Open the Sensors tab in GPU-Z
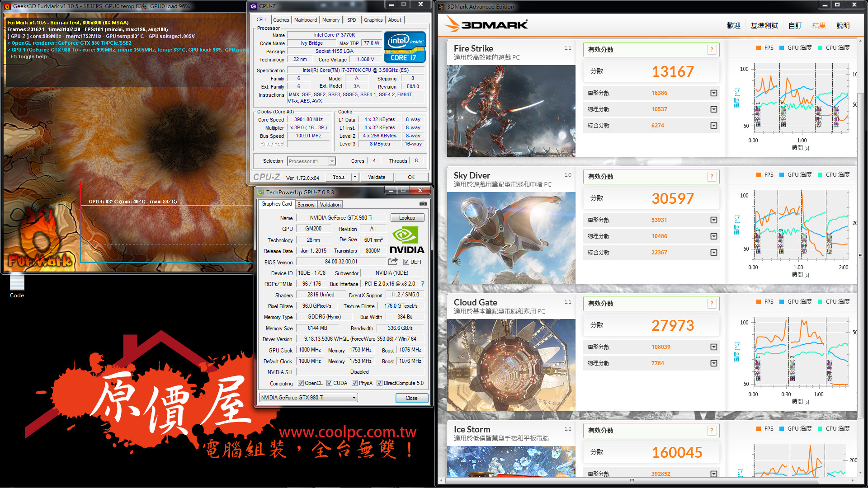 [306, 205]
